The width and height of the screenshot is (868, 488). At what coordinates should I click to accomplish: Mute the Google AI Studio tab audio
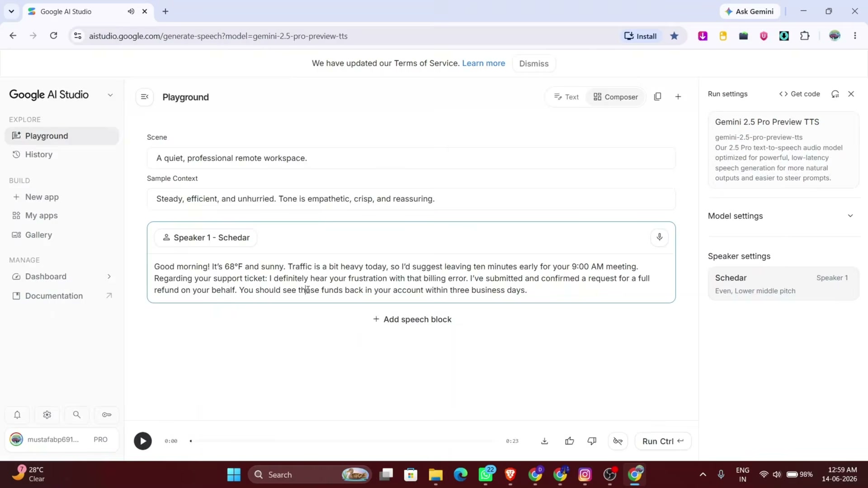click(131, 11)
